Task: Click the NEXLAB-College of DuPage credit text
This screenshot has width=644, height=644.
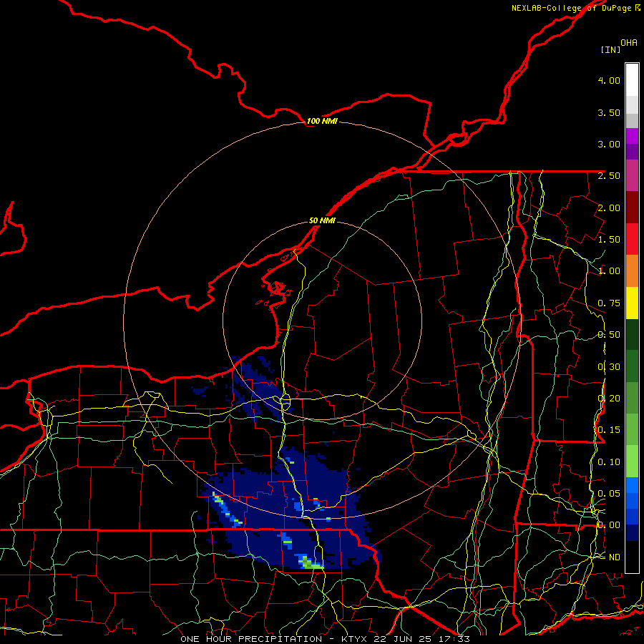Action: tap(575, 8)
